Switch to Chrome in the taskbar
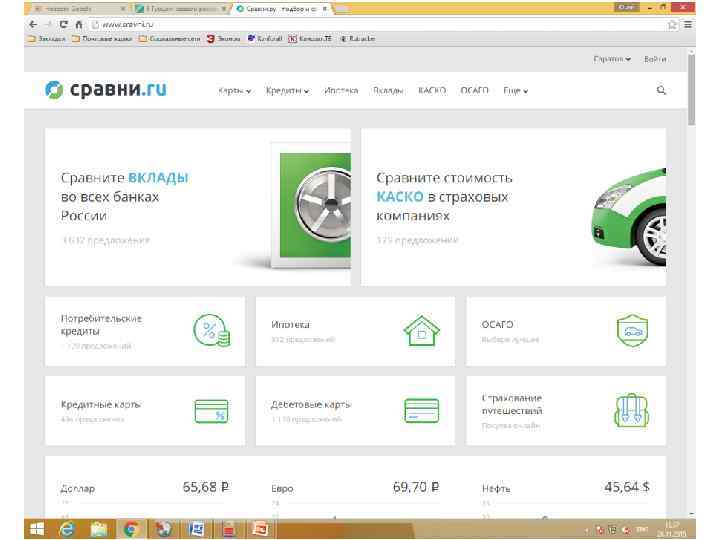This screenshot has width=720, height=540. [131, 529]
